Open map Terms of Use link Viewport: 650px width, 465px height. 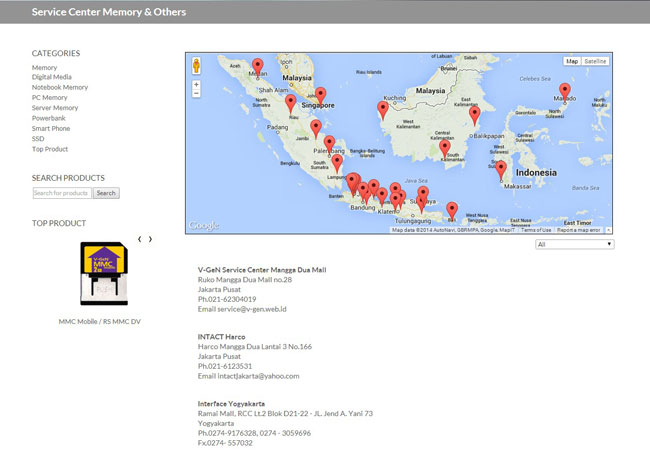[536, 230]
